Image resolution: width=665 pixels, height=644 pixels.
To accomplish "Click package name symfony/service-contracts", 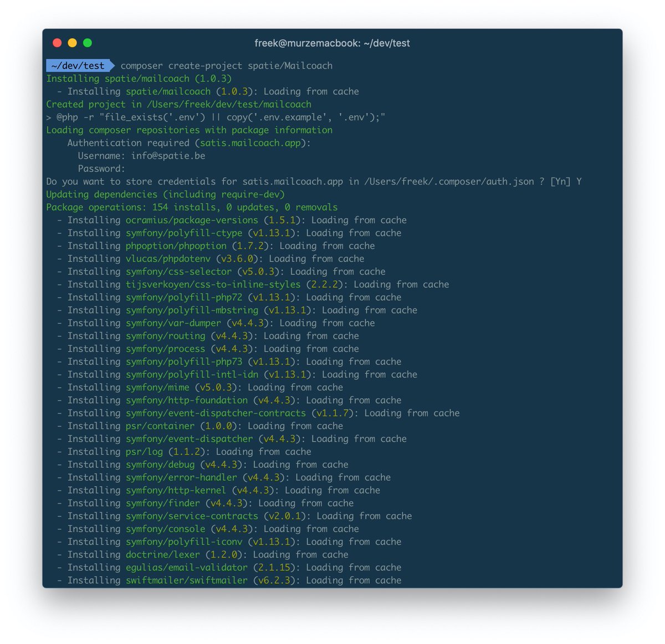I will [192, 516].
